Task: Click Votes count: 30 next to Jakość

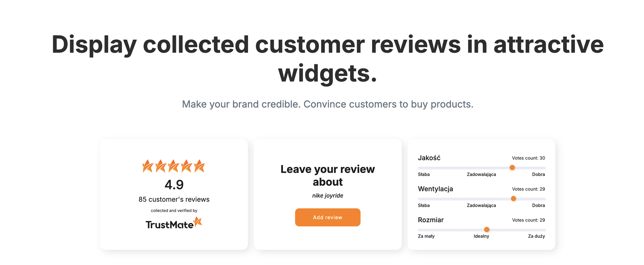Action: 528,158
